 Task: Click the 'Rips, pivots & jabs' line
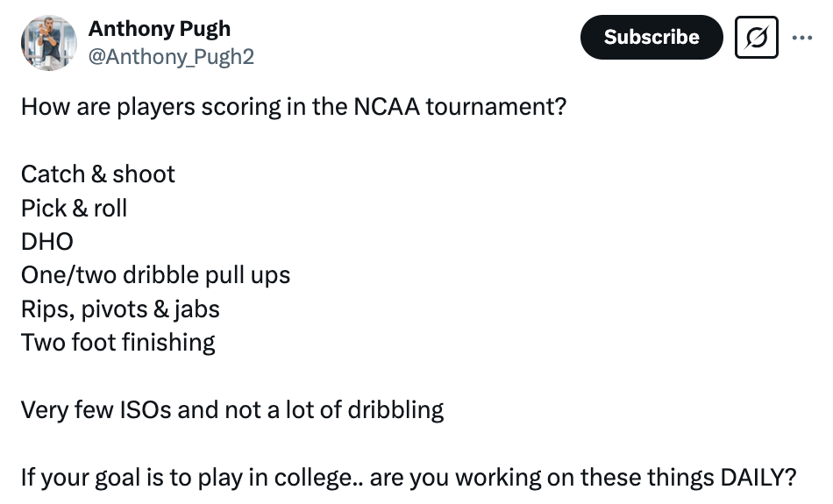(x=120, y=309)
